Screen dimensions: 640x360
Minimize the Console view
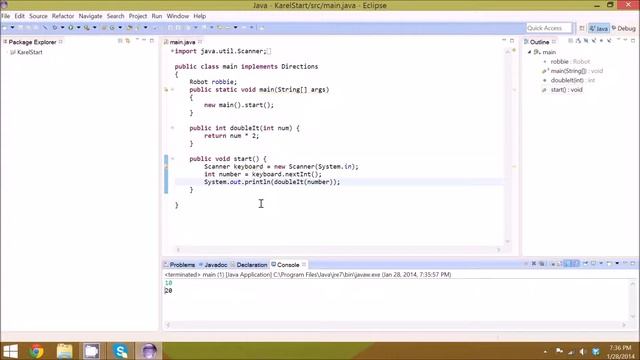tap(625, 263)
